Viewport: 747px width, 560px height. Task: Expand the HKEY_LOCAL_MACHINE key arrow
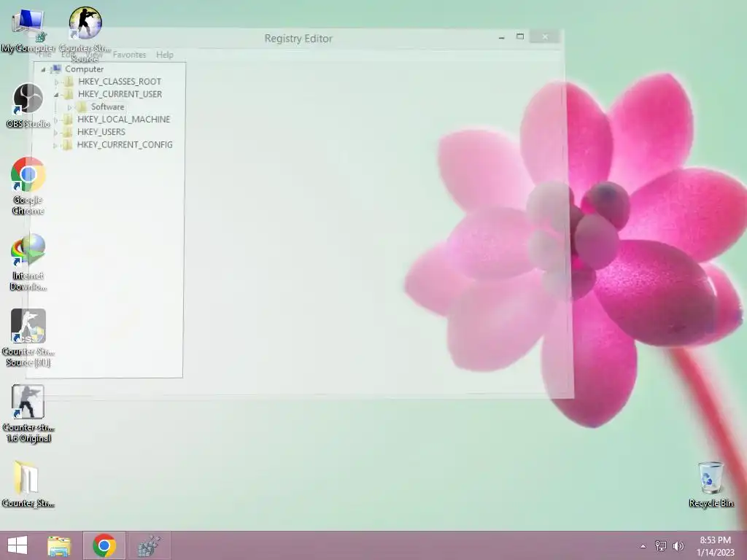(x=55, y=120)
